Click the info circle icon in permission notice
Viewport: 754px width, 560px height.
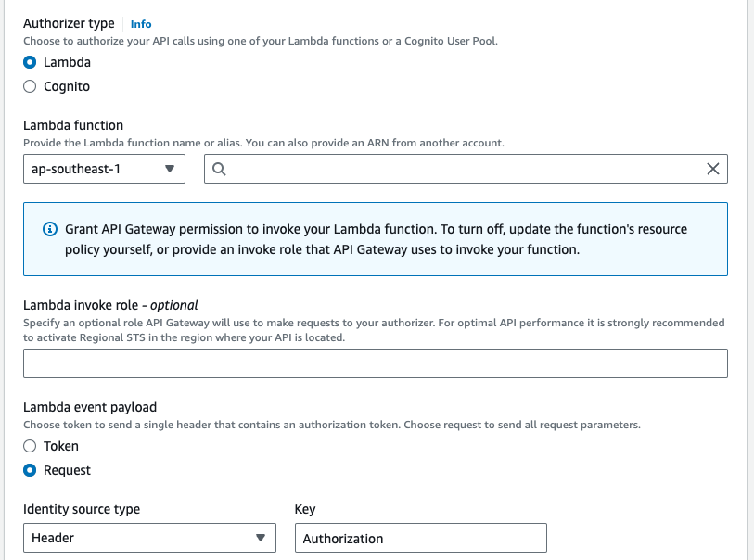click(x=50, y=229)
